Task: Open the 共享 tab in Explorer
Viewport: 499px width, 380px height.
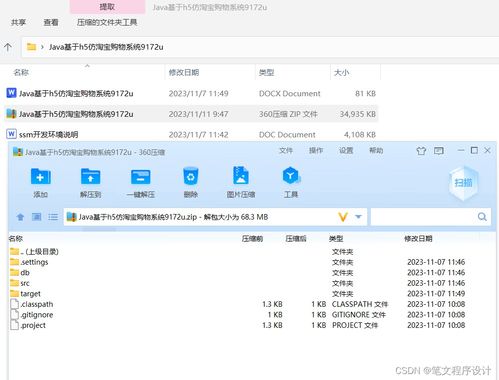Action: 18,22
